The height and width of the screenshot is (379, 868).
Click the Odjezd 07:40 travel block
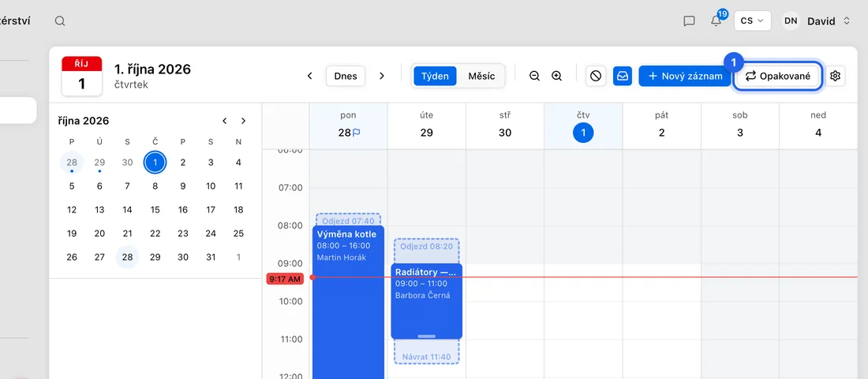348,220
